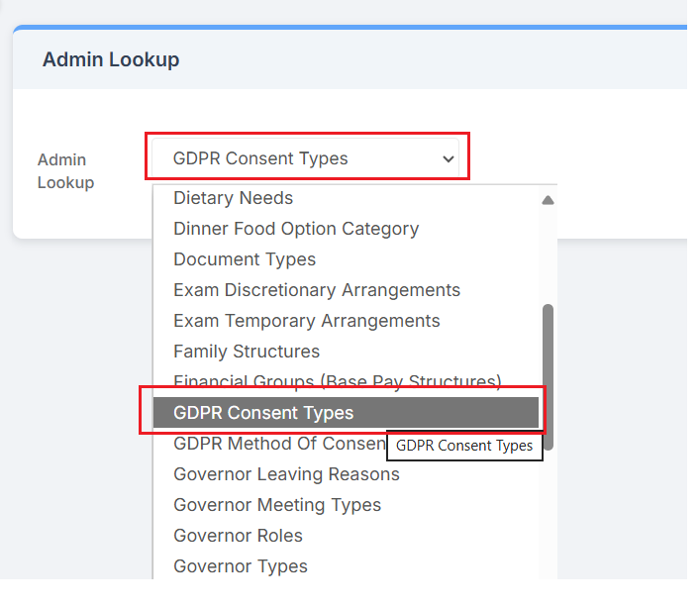Screen dimensions: 700x609
Task: Select Exam Temporary Arrangements
Action: (x=306, y=321)
